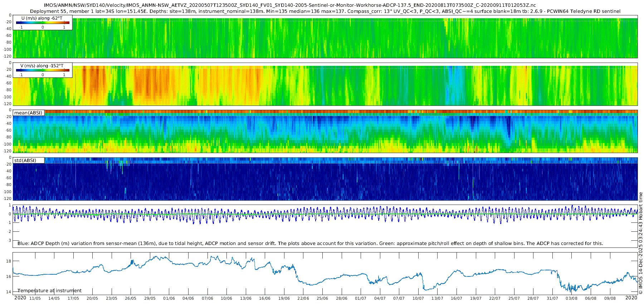Click the U (m/s) along -62°T legend
The width and height of the screenshot is (644, 304).
click(x=42, y=18)
